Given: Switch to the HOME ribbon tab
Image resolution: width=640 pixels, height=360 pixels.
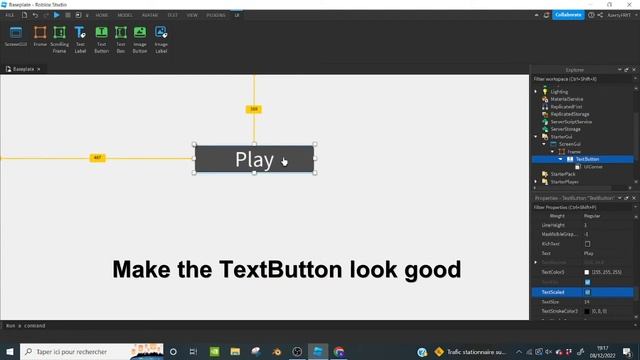Looking at the screenshot, I should click(102, 15).
